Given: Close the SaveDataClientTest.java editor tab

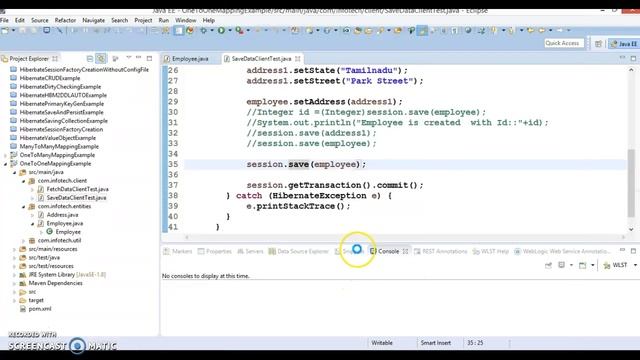Looking at the screenshot, I should click(x=298, y=59).
